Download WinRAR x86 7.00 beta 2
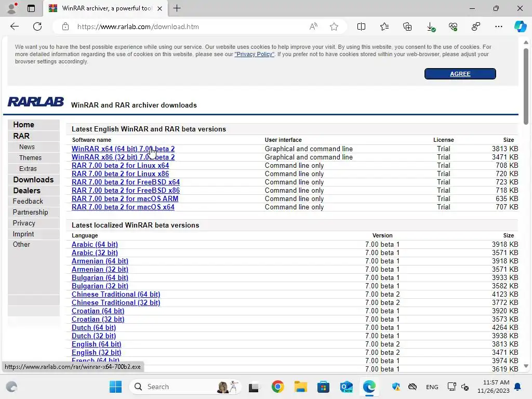Viewport: 532px width, 399px height. pyautogui.click(x=123, y=157)
